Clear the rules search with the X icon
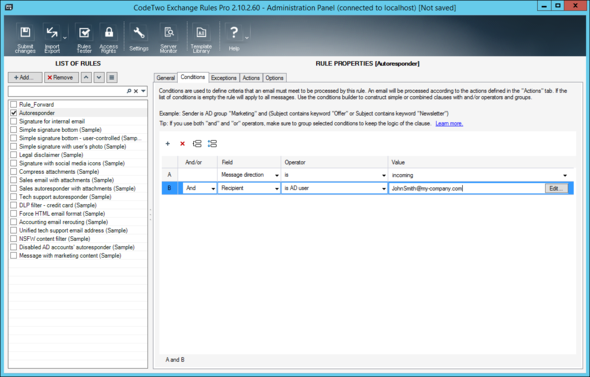Image resolution: width=590 pixels, height=377 pixels. 136,91
